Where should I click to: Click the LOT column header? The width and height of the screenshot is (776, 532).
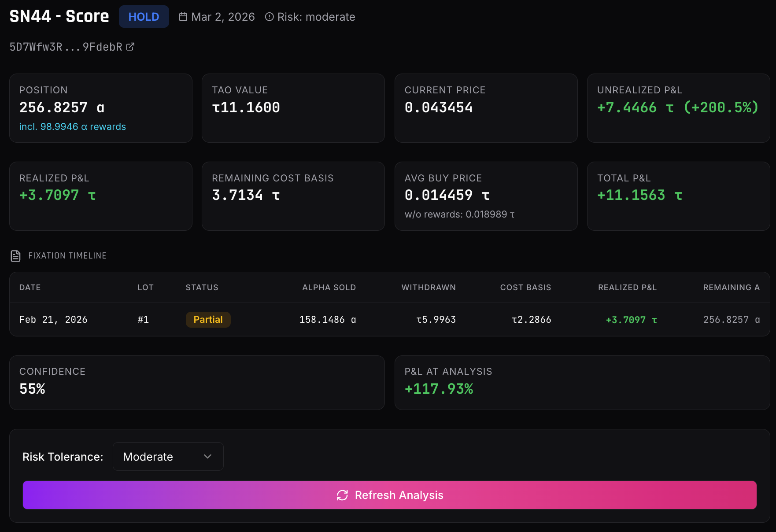tap(145, 288)
